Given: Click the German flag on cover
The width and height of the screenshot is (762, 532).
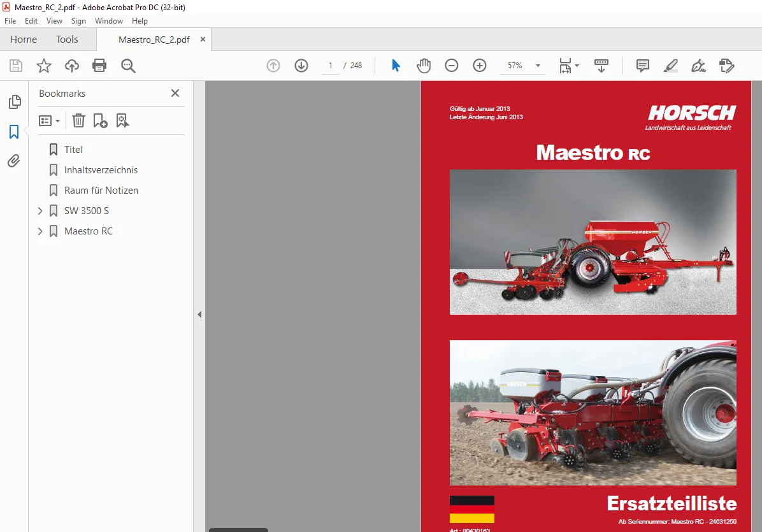Looking at the screenshot, I should (472, 509).
